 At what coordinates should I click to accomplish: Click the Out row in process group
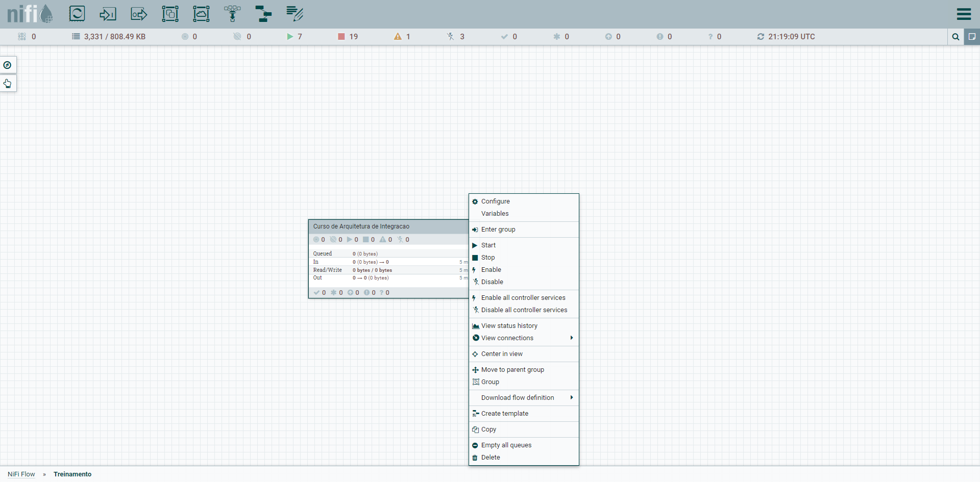pyautogui.click(x=389, y=278)
